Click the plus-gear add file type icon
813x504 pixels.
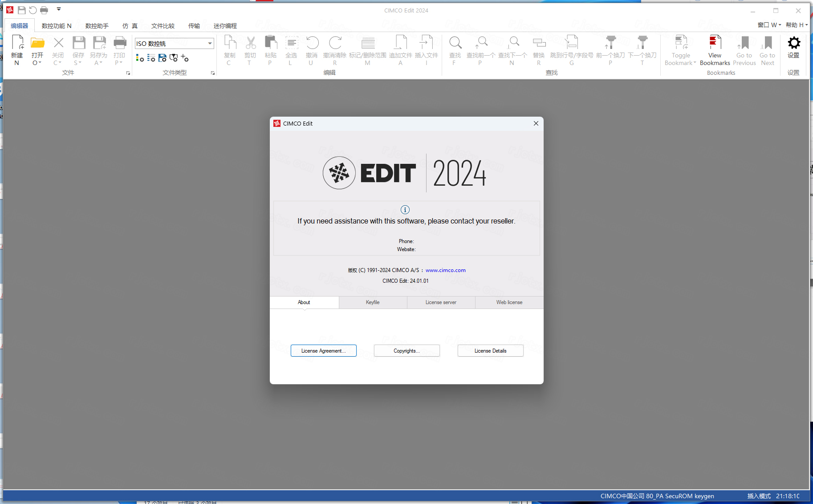pos(185,58)
